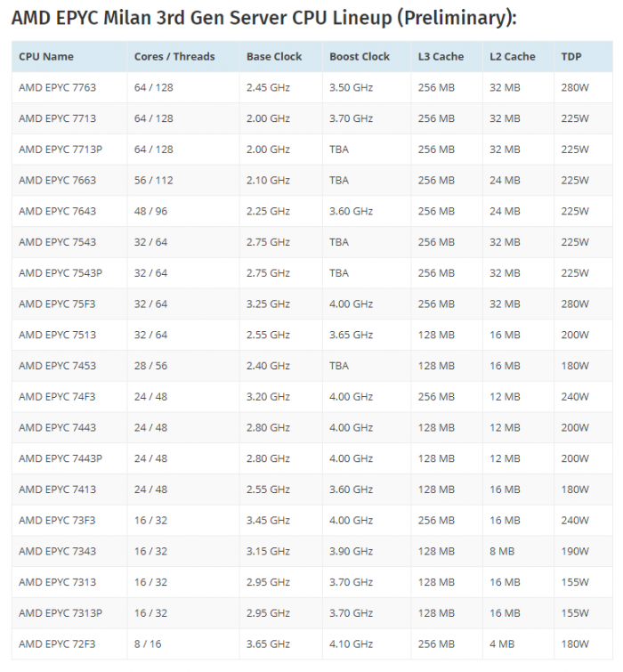623x672 pixels.
Task: Click the 8 / 16 cores value
Action: click(x=148, y=644)
